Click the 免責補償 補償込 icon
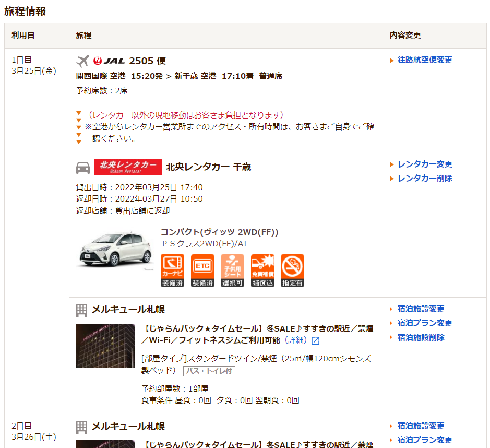Viewport: 490px width, 448px height. coord(262,270)
